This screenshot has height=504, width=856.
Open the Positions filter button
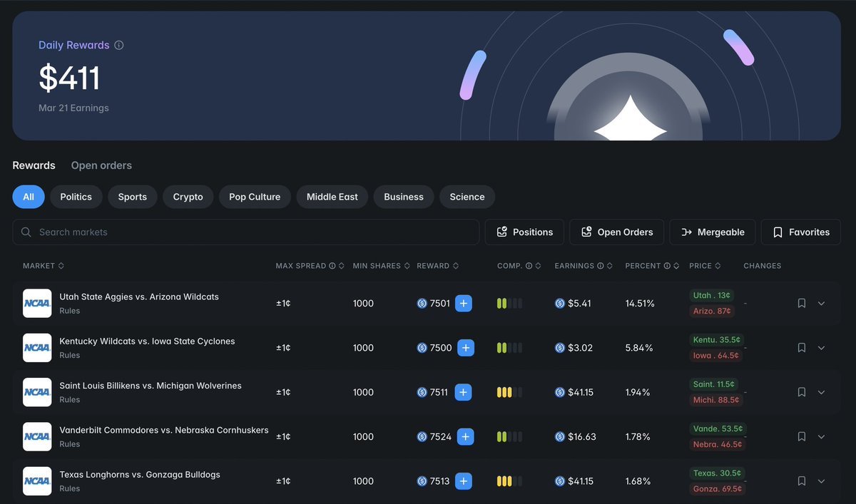pos(524,232)
